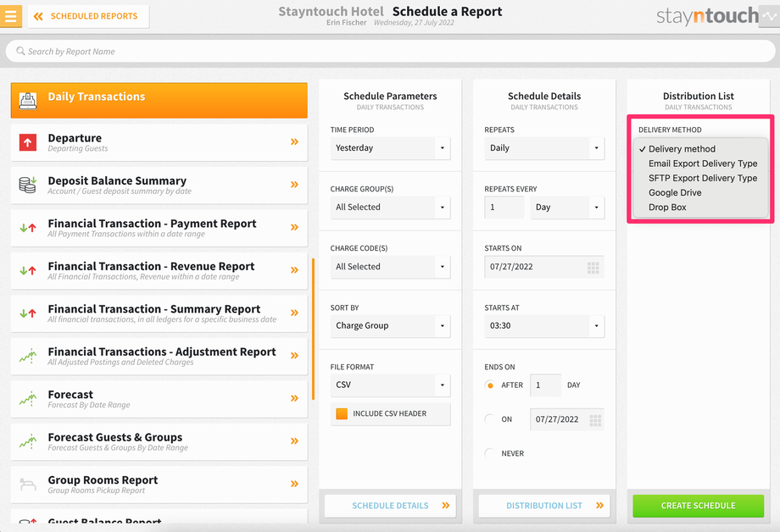Open the Charge Group(s) dropdown
The width and height of the screenshot is (780, 532).
pyautogui.click(x=391, y=208)
